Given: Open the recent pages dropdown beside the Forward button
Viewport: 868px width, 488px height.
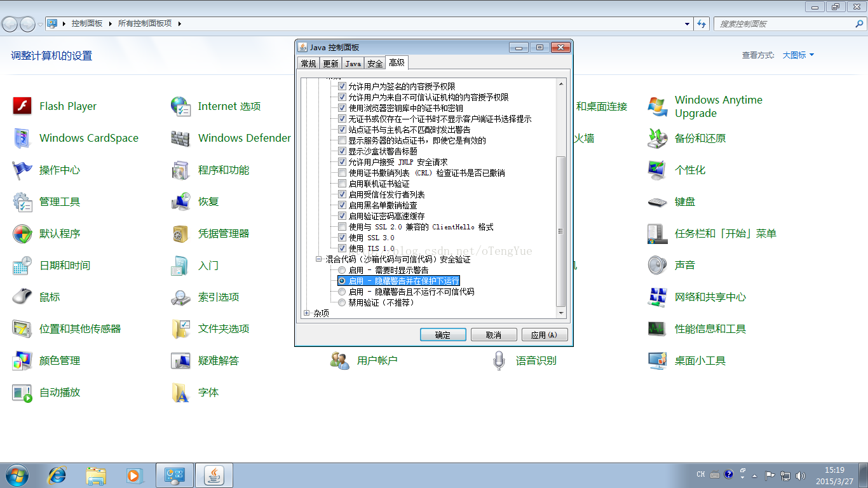Looking at the screenshot, I should point(40,24).
